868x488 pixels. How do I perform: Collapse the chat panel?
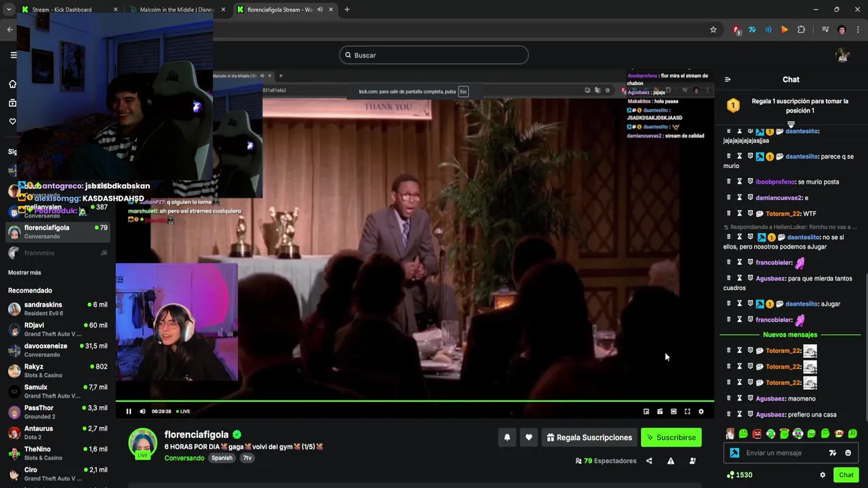point(728,79)
